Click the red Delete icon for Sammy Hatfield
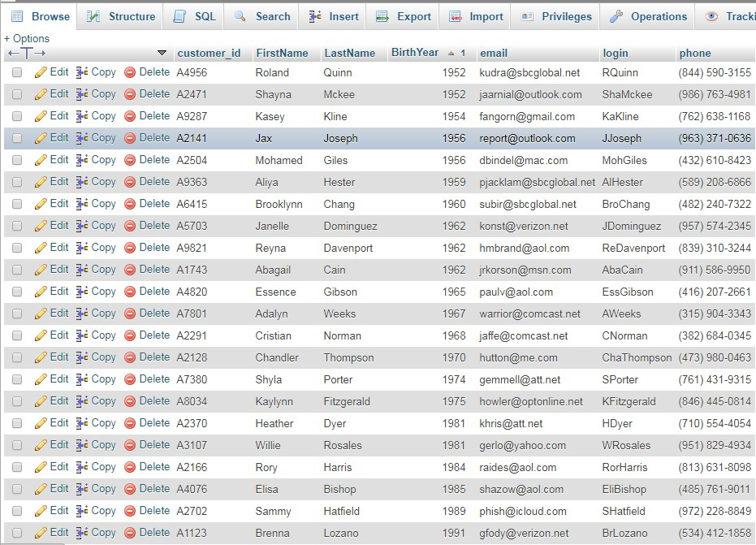756x545 pixels. [x=130, y=511]
